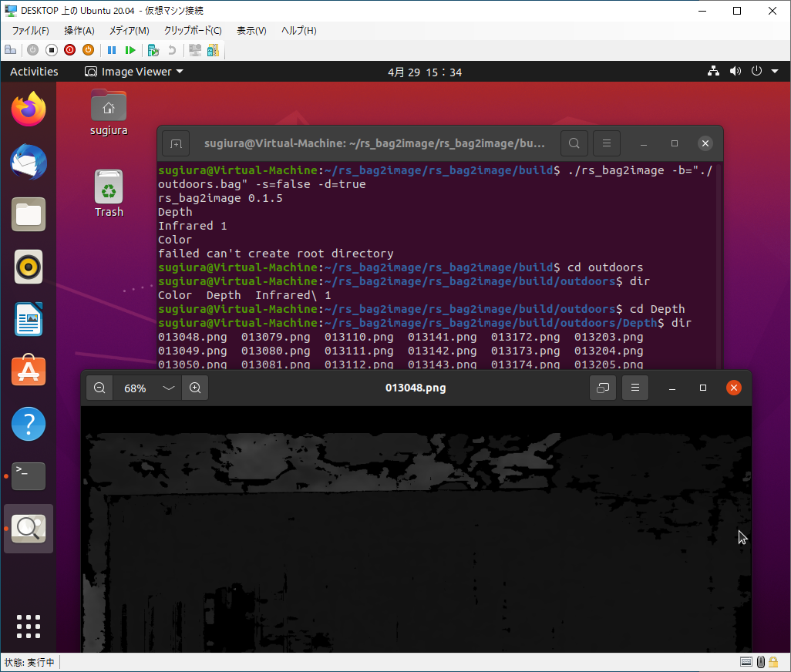Image resolution: width=791 pixels, height=672 pixels.
Task: Open the volume control in the top bar
Action: tap(735, 71)
